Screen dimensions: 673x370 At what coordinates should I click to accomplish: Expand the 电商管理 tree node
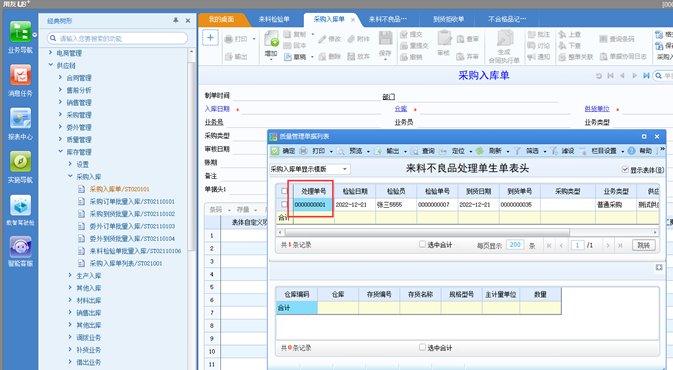[51, 53]
